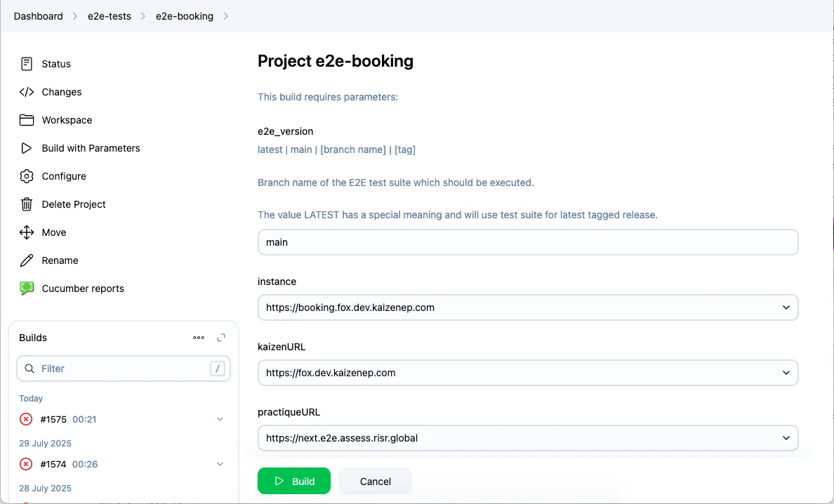Click the Delete Project trash icon

(x=26, y=204)
